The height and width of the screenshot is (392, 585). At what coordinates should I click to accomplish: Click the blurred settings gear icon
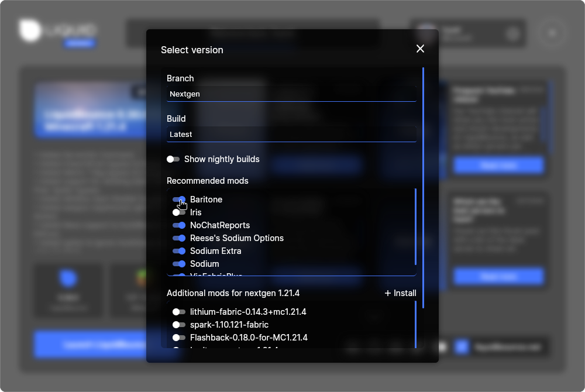tap(513, 34)
